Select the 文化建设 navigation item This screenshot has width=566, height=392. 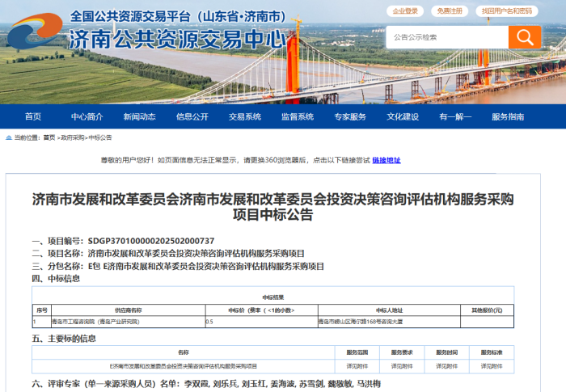[x=403, y=116]
